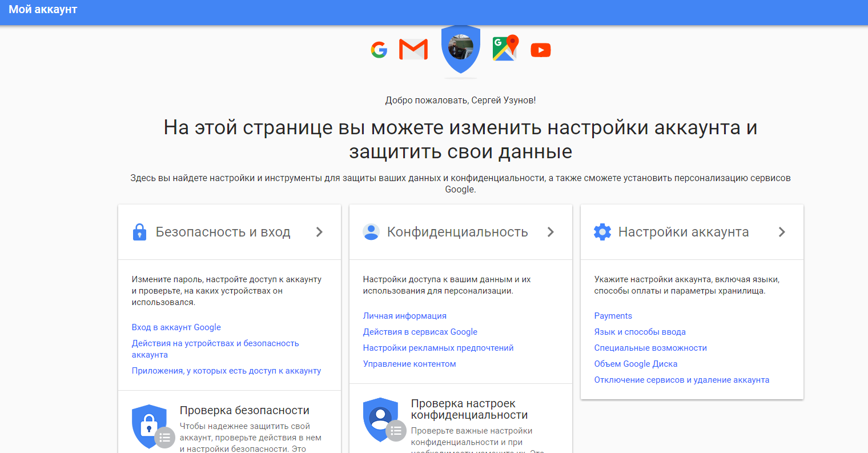
Task: Click the Проверка безопасности title
Action: click(244, 410)
